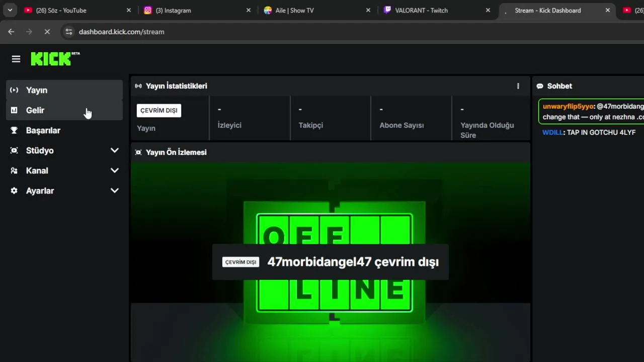Click the 47morbidangel47 çevrim dışı text
The width and height of the screenshot is (644, 362).
(x=353, y=262)
